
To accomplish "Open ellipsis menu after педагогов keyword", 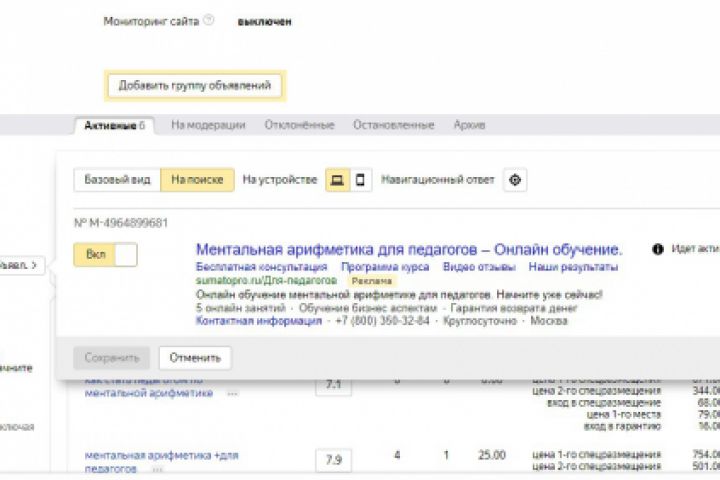I will pos(157,469).
